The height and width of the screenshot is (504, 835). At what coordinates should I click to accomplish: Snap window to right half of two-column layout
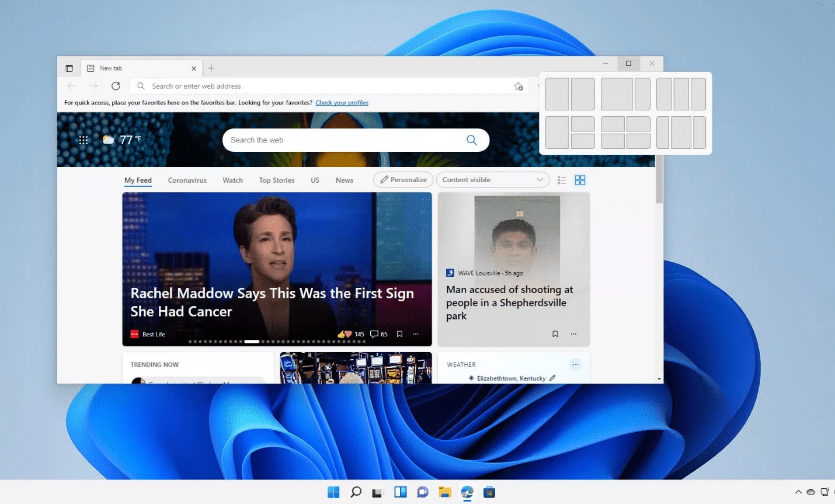point(583,94)
